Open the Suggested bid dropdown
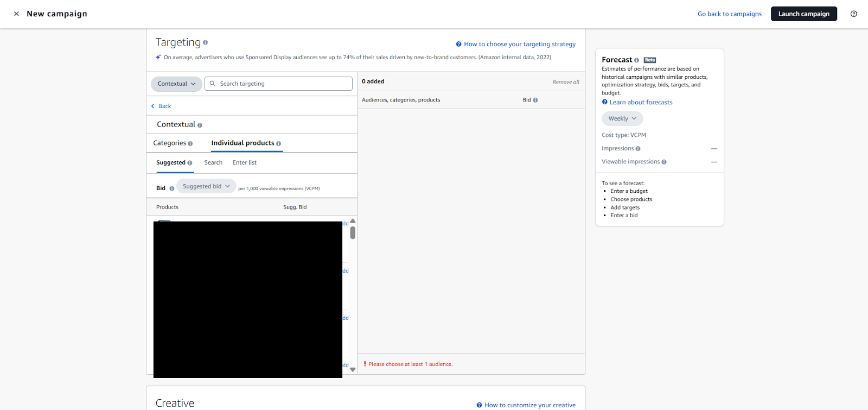Image resolution: width=868 pixels, height=410 pixels. tap(206, 186)
